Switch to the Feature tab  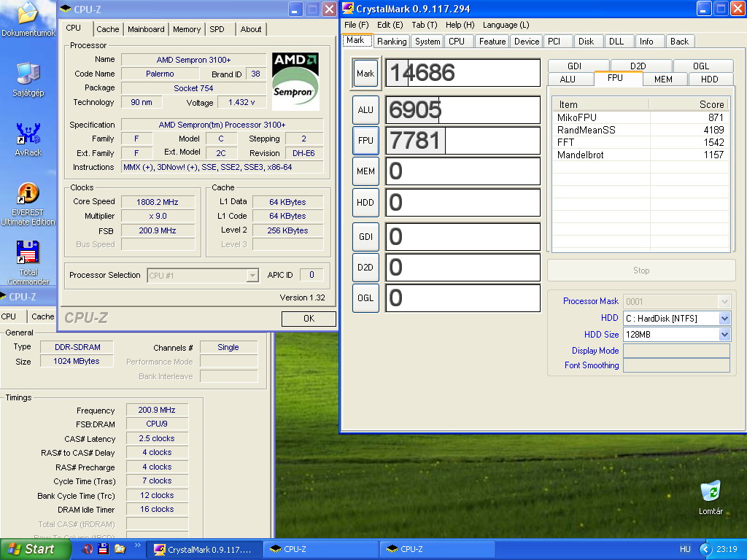coord(492,42)
